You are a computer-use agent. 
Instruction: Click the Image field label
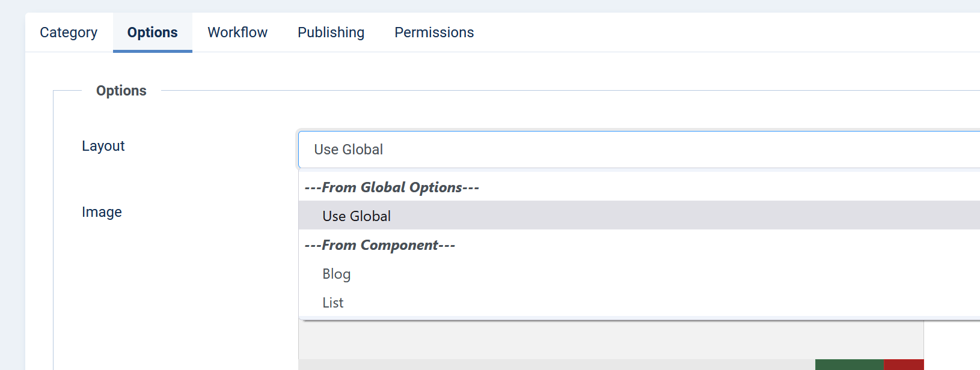[x=102, y=212]
